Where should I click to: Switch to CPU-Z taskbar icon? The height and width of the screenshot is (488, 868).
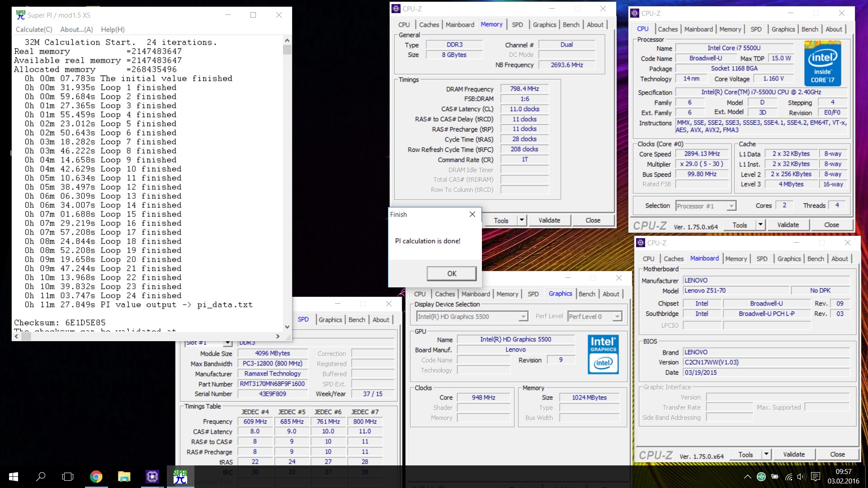(x=152, y=477)
